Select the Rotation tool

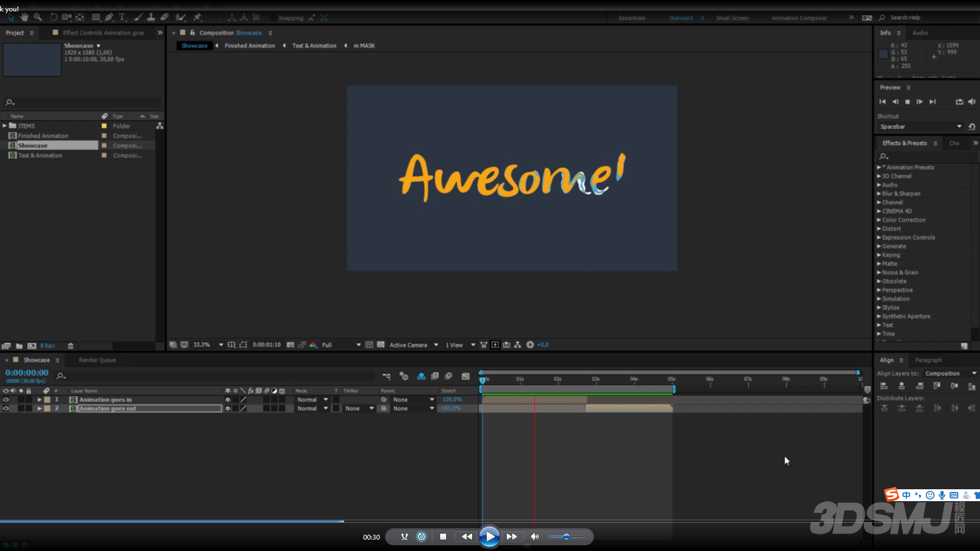[x=54, y=17]
